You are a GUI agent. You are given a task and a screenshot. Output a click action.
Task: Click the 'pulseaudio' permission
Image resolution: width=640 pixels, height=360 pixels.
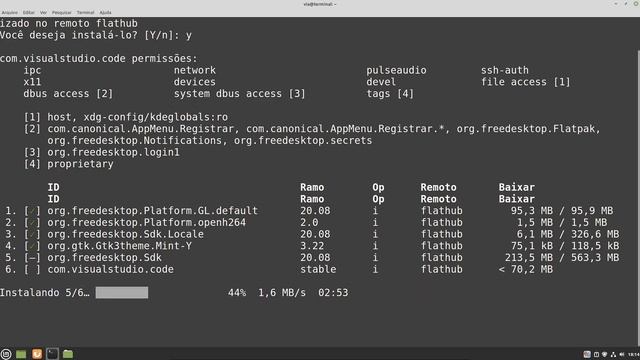396,70
